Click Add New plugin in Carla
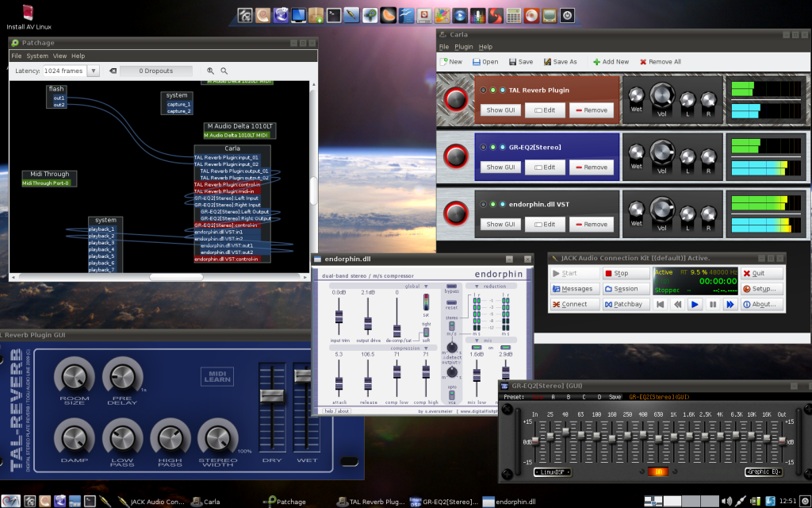This screenshot has width=812, height=508. 610,61
